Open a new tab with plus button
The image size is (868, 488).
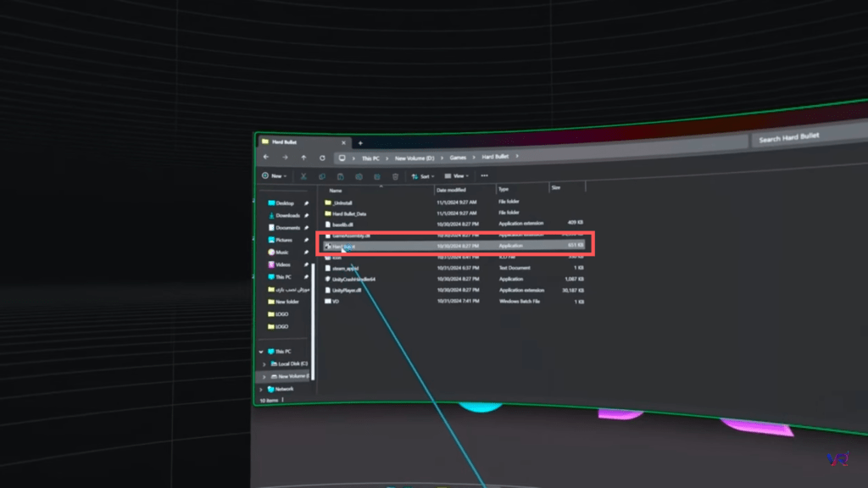[x=360, y=143]
